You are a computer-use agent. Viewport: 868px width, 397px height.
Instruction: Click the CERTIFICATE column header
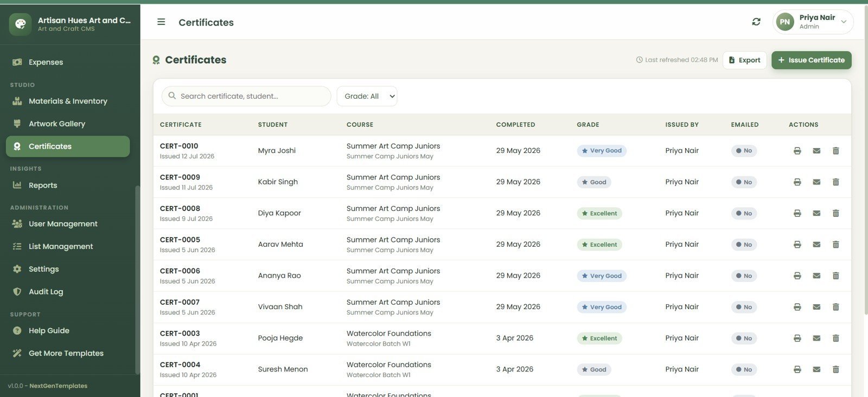point(181,125)
